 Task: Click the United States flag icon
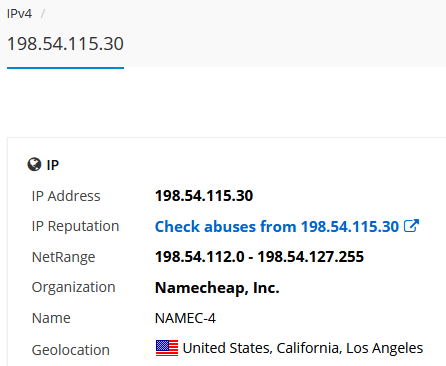[x=167, y=348]
